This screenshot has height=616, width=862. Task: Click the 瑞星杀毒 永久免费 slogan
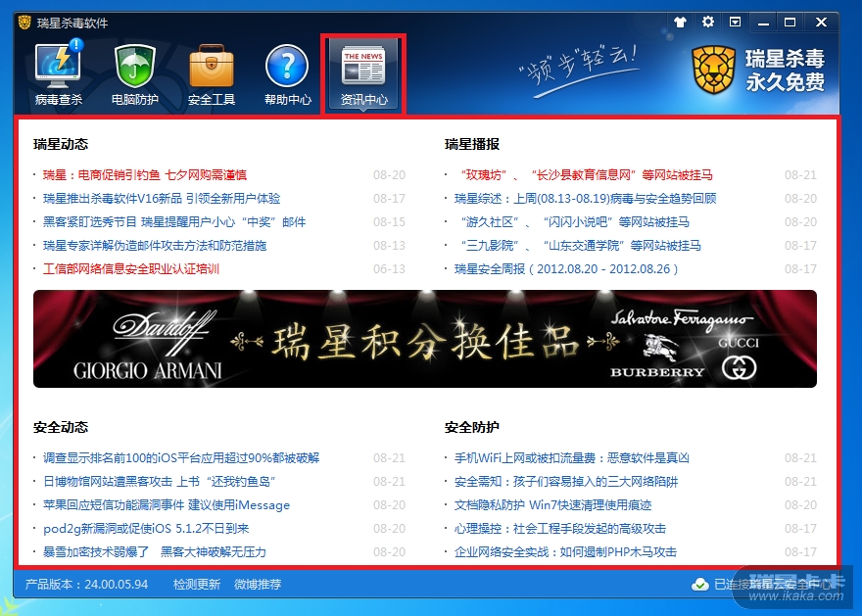pyautogui.click(x=785, y=70)
